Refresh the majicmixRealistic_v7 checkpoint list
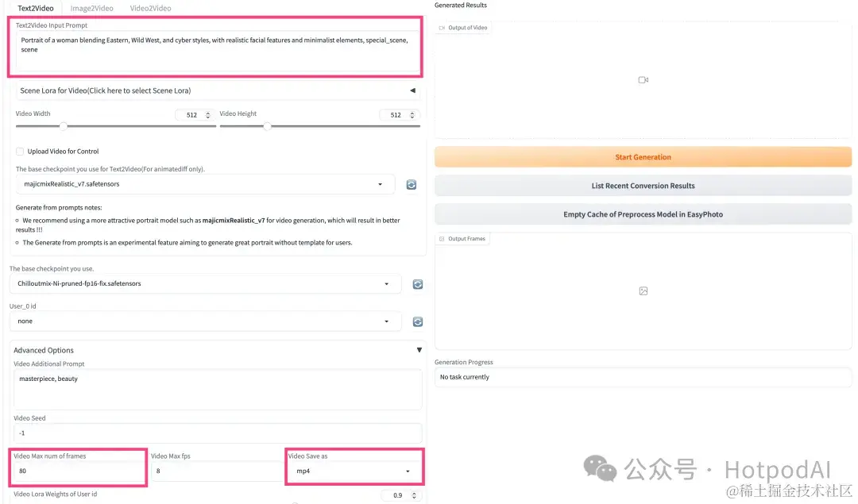 411,185
